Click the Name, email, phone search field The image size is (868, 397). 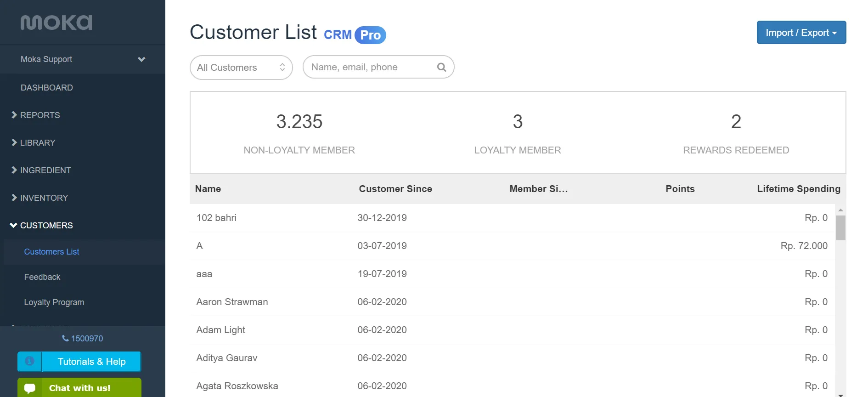[x=378, y=67]
